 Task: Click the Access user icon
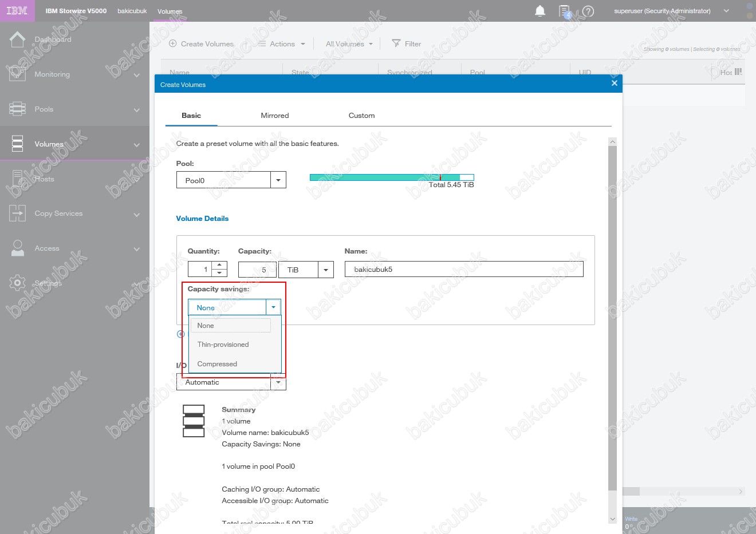pyautogui.click(x=18, y=248)
